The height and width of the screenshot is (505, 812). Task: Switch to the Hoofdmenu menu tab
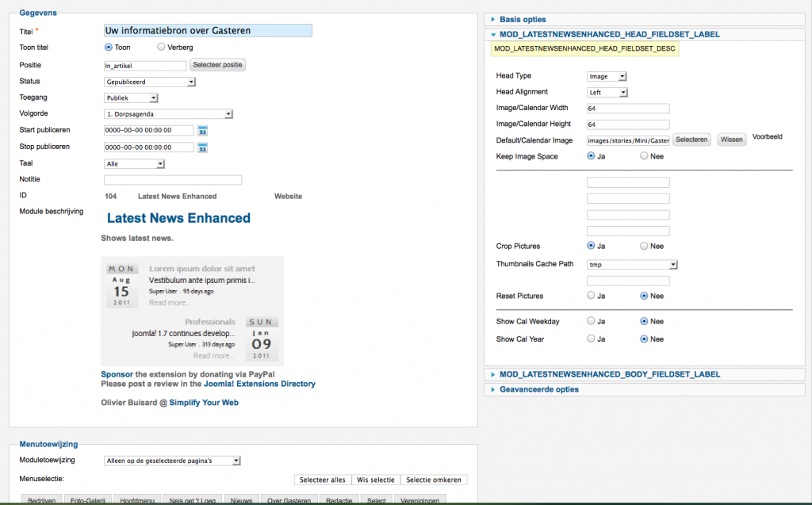[x=137, y=500]
